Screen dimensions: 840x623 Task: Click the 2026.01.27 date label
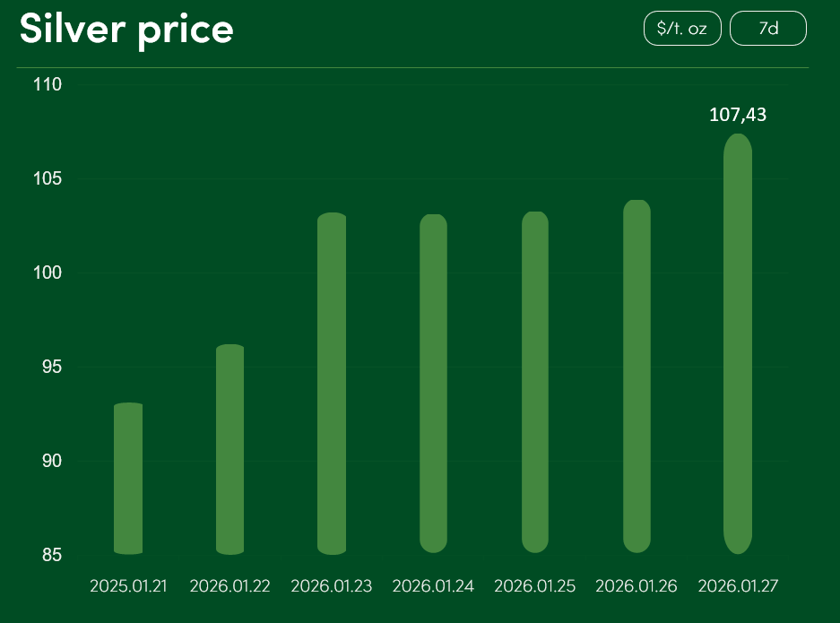pyautogui.click(x=738, y=586)
